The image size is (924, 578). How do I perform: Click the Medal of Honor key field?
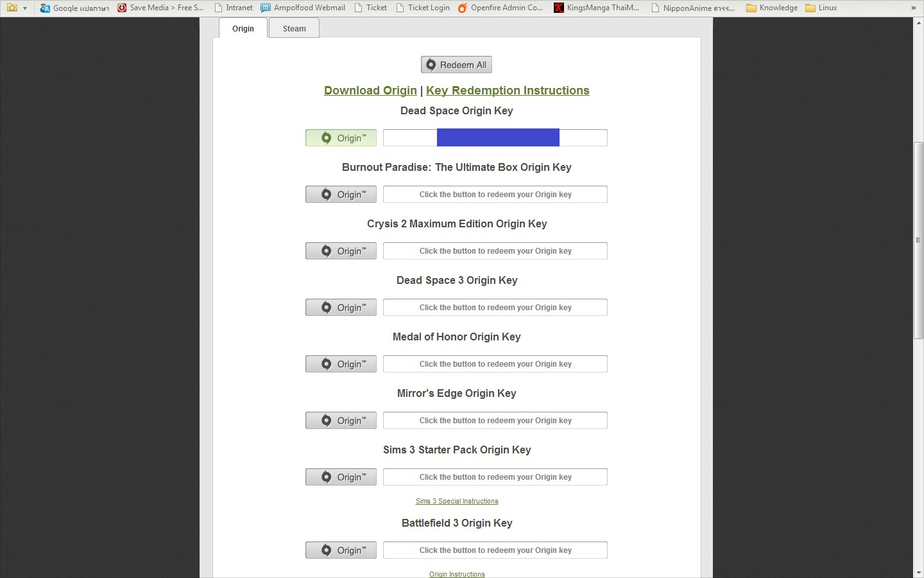click(495, 364)
